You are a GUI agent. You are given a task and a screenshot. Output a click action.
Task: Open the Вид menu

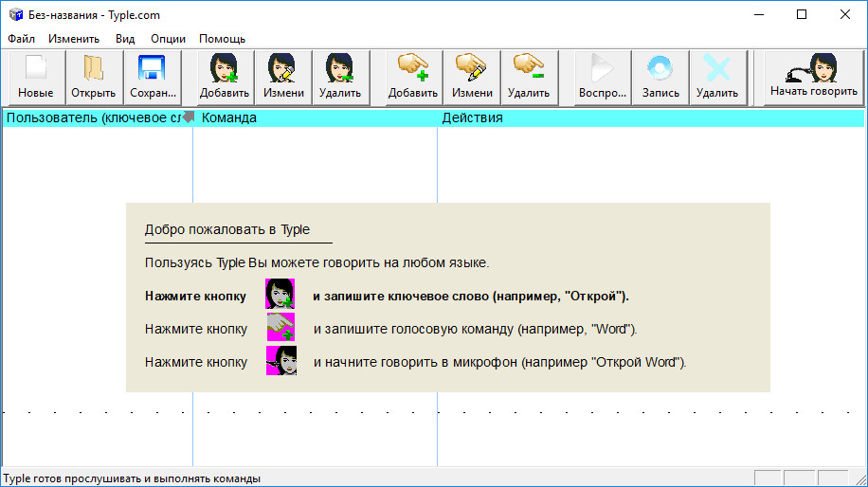point(125,39)
